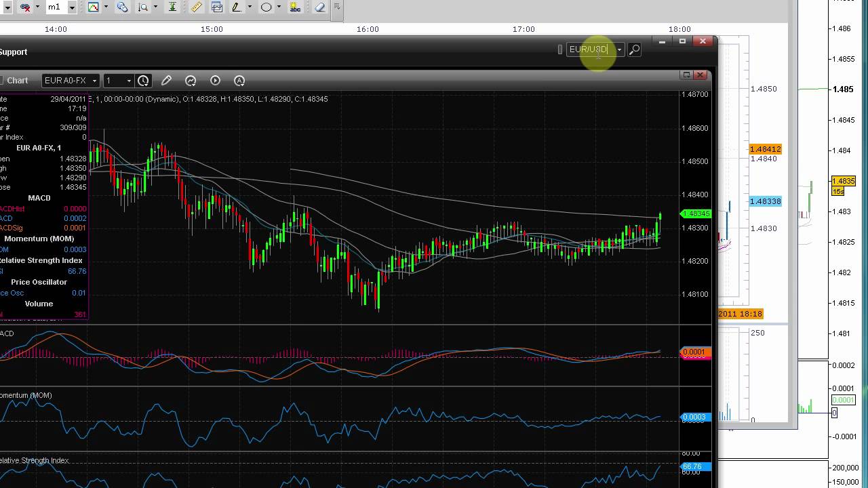
Task: Select the eraser tool in top toolbar
Action: coord(320,7)
